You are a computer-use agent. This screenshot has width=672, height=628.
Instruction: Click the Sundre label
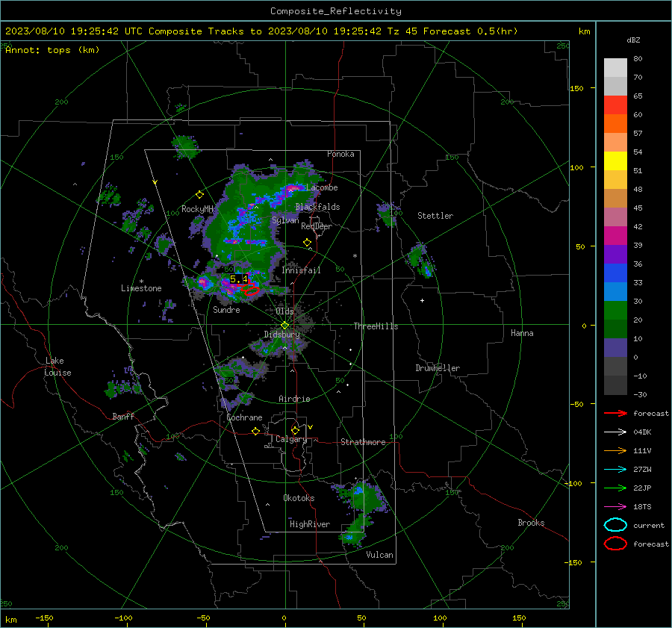click(x=226, y=309)
